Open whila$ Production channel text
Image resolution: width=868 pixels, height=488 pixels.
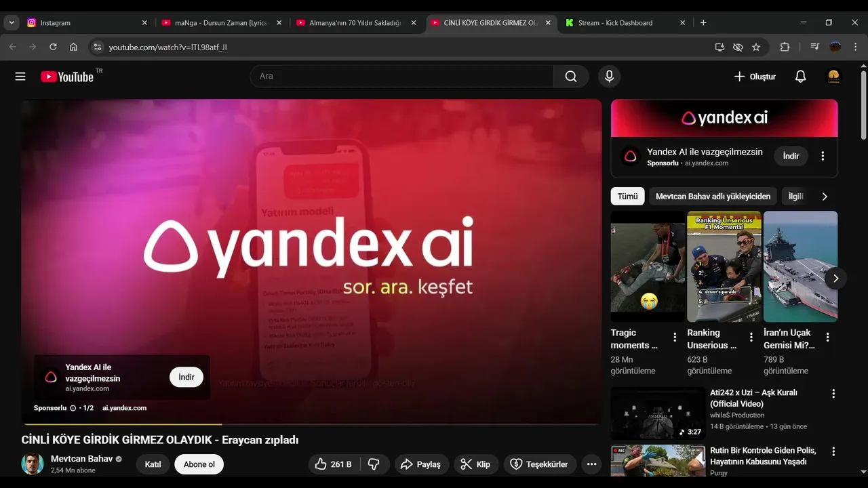pyautogui.click(x=737, y=415)
